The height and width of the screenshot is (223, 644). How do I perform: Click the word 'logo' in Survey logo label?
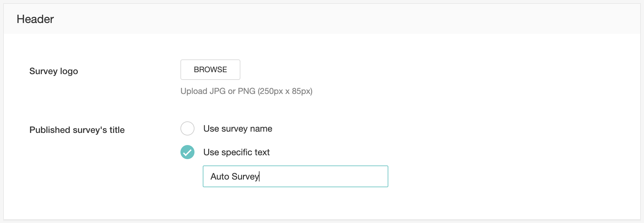[69, 71]
